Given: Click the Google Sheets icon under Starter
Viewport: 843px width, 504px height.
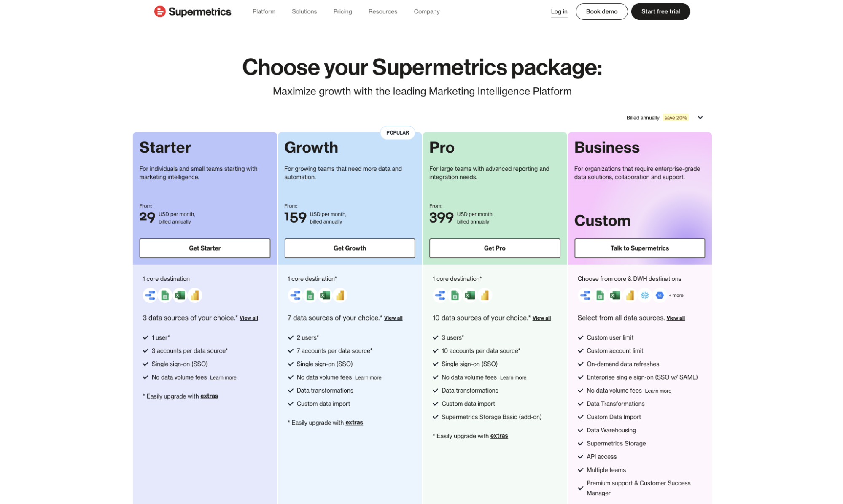Looking at the screenshot, I should pyautogui.click(x=165, y=295).
